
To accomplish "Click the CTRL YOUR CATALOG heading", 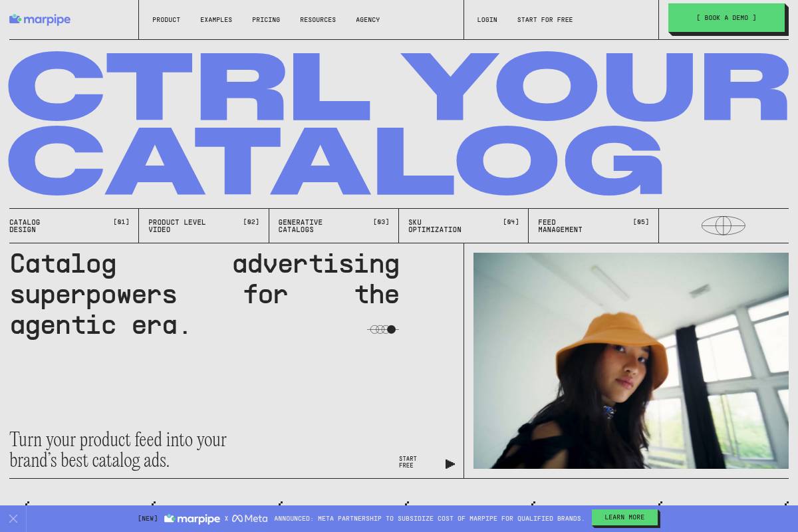I will coord(398,122).
